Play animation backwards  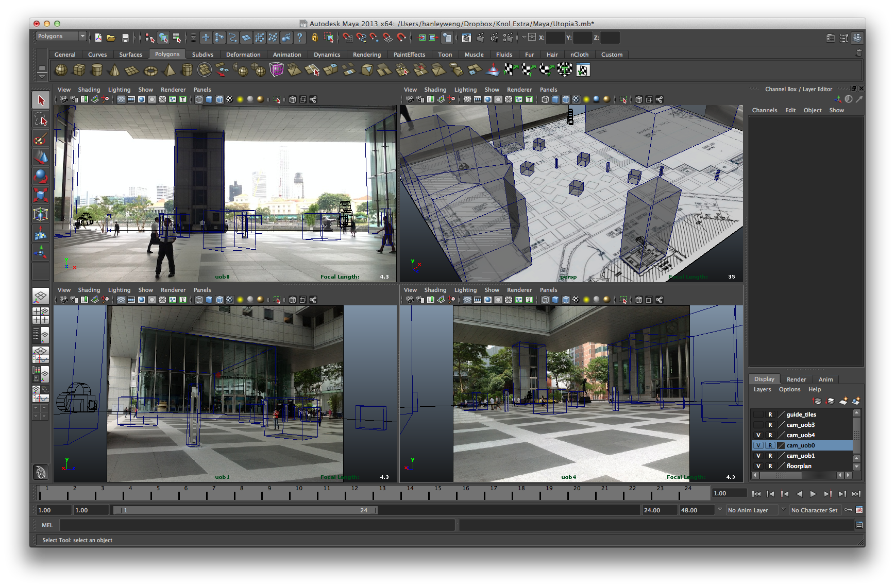coord(799,494)
